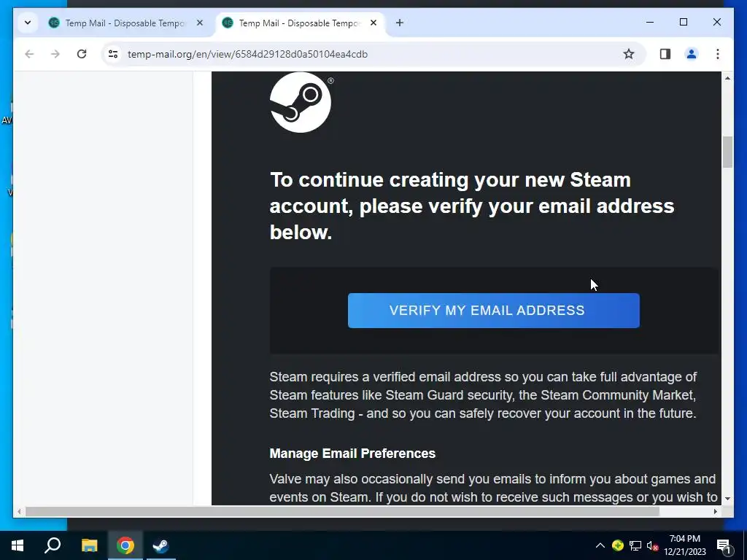Click the vertical scrollbar thumb

[727, 152]
